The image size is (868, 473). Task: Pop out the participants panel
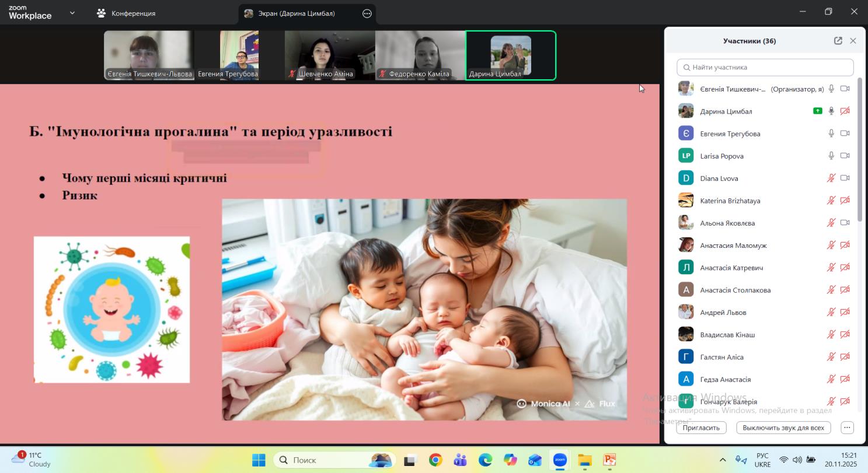[x=838, y=41]
